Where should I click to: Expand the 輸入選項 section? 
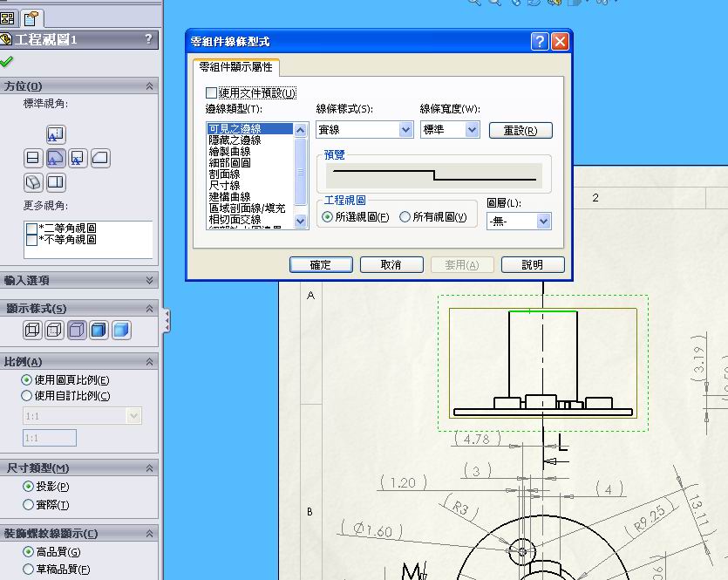coord(149,280)
